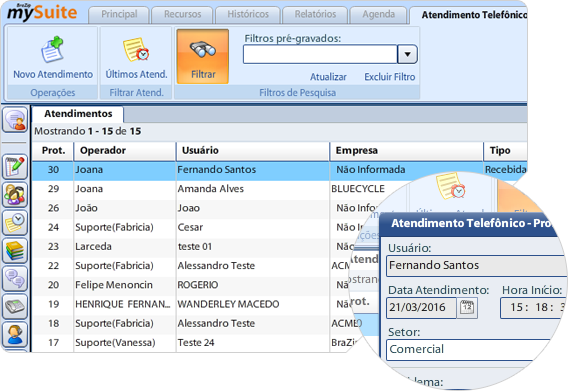Switch to the Recursos tab
Image resolution: width=568 pixels, height=391 pixels.
[x=182, y=14]
